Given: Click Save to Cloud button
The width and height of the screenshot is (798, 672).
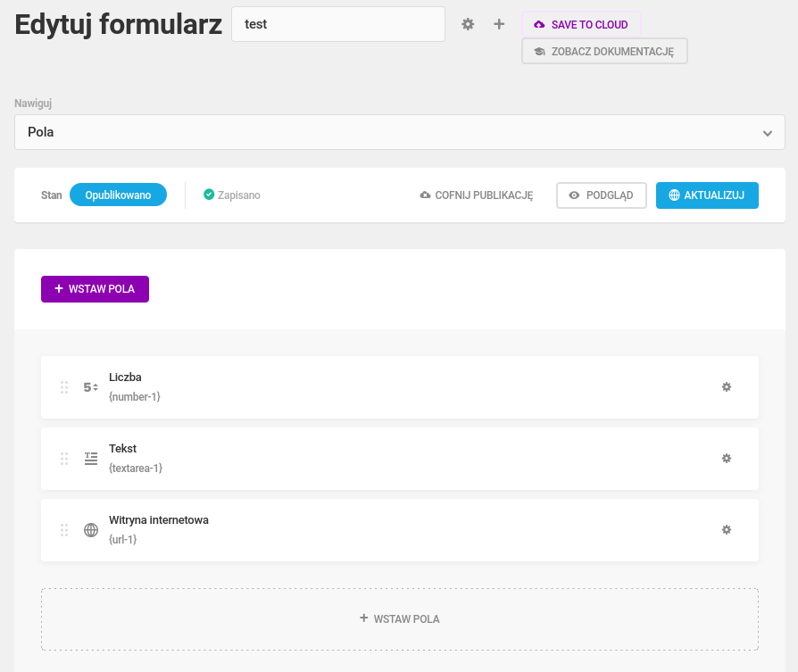Looking at the screenshot, I should click(x=581, y=24).
